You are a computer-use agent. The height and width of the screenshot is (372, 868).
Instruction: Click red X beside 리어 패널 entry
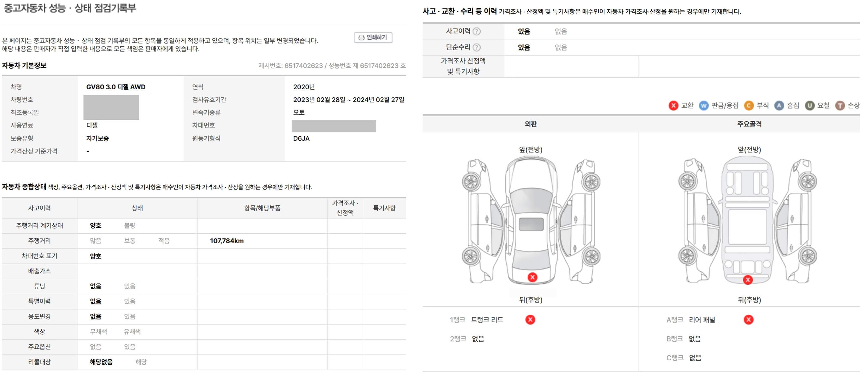[x=748, y=320]
